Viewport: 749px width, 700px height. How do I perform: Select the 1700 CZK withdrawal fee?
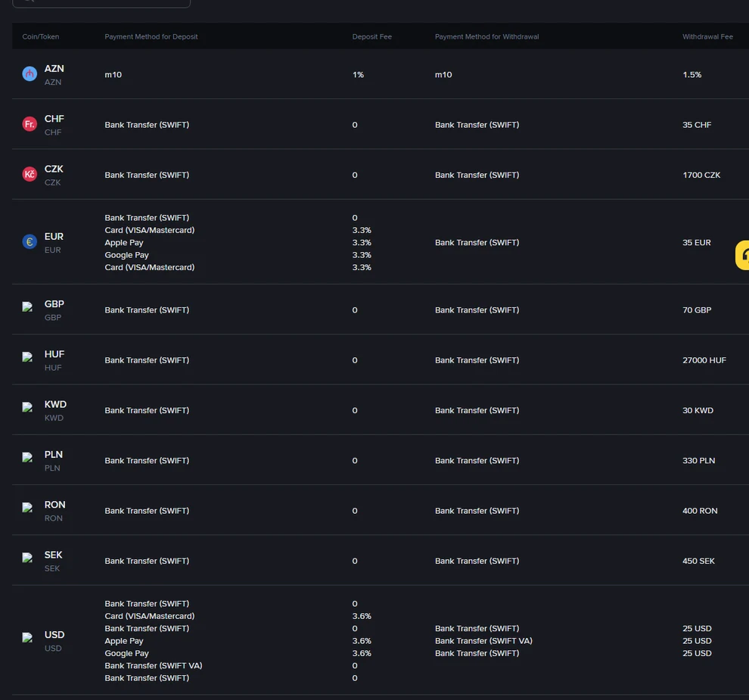coord(701,175)
